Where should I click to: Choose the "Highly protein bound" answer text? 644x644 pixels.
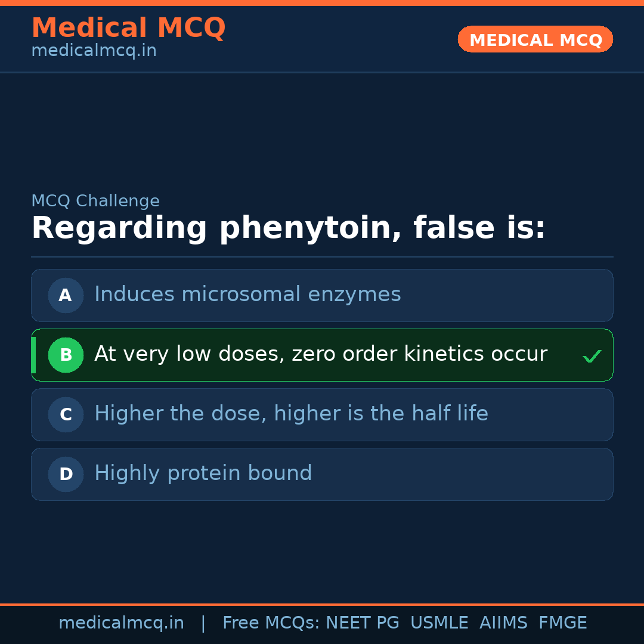pos(203,473)
